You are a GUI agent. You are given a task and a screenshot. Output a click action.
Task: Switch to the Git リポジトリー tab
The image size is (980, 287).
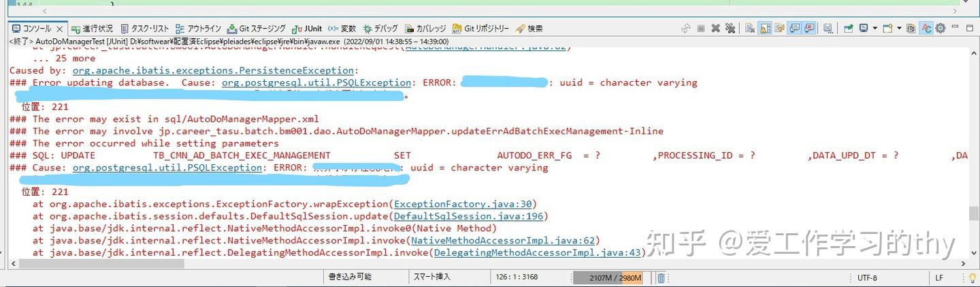(x=481, y=29)
